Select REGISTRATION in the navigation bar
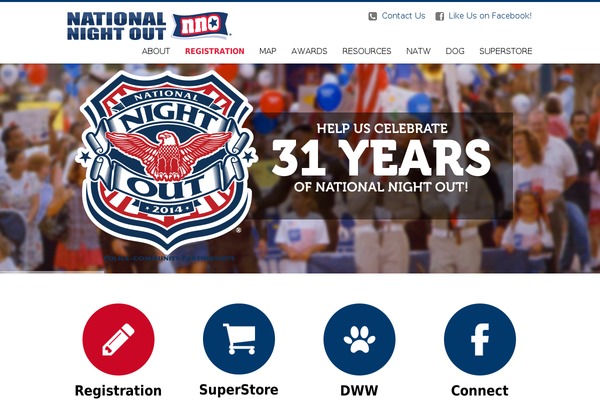The width and height of the screenshot is (600, 400). 215,51
